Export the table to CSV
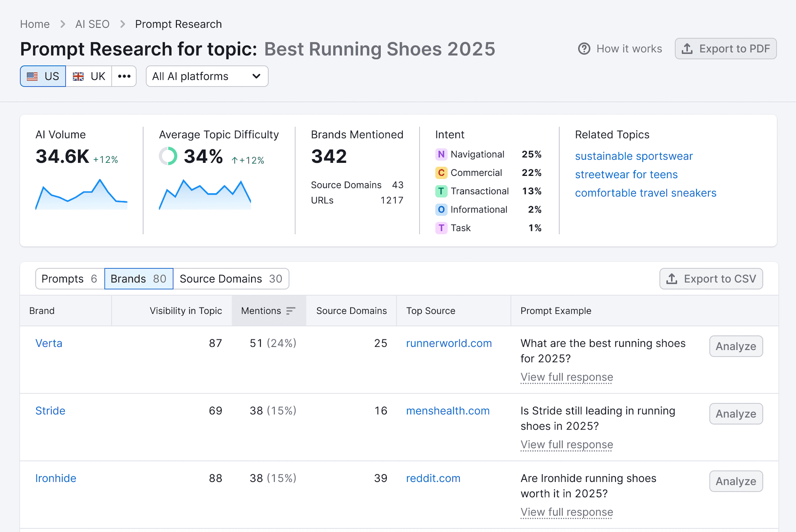The width and height of the screenshot is (796, 532). 711,279
